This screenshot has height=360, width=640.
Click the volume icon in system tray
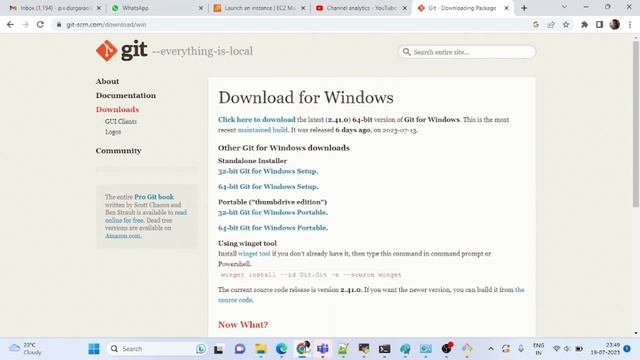pyautogui.click(x=567, y=349)
